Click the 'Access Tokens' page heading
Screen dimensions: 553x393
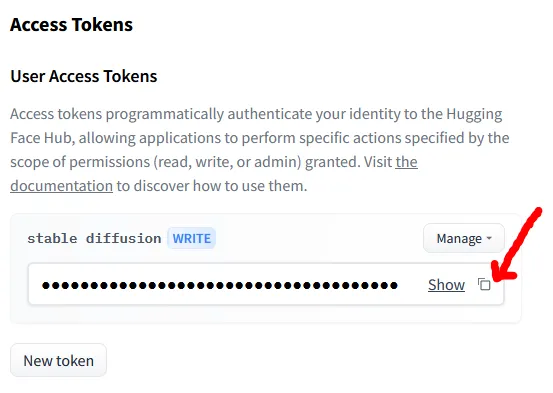71,25
